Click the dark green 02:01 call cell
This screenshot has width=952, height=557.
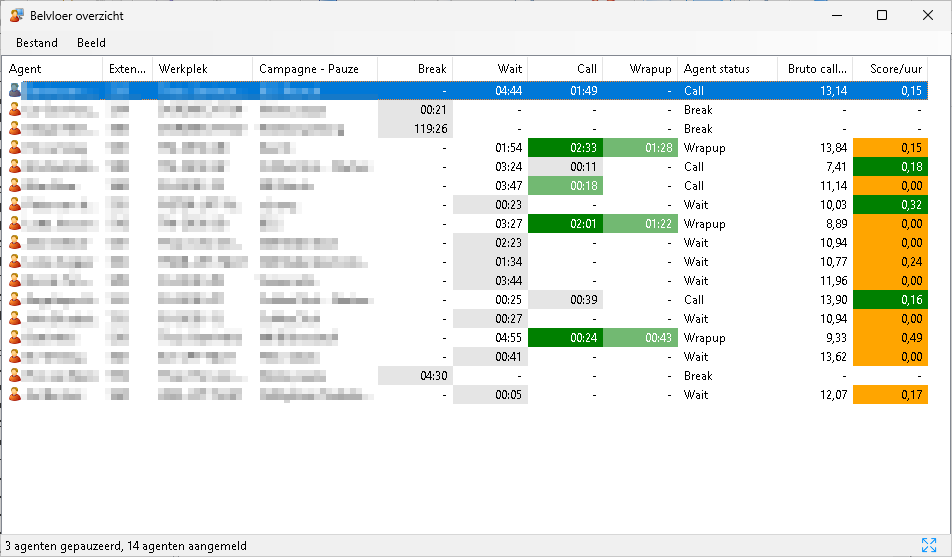click(x=565, y=224)
